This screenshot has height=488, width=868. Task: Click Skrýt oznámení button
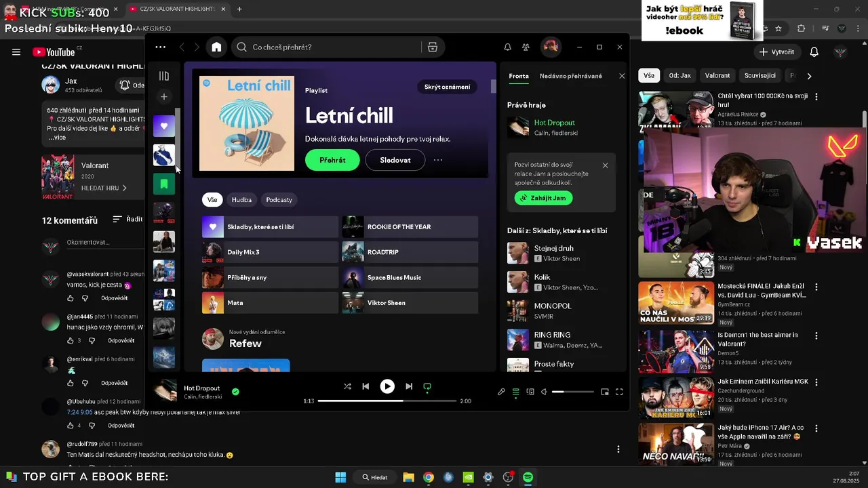click(x=447, y=87)
